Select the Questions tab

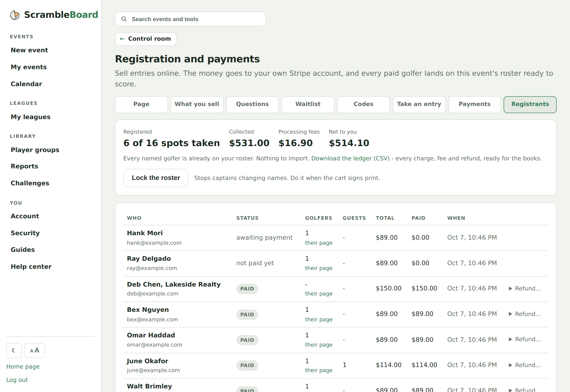(252, 104)
